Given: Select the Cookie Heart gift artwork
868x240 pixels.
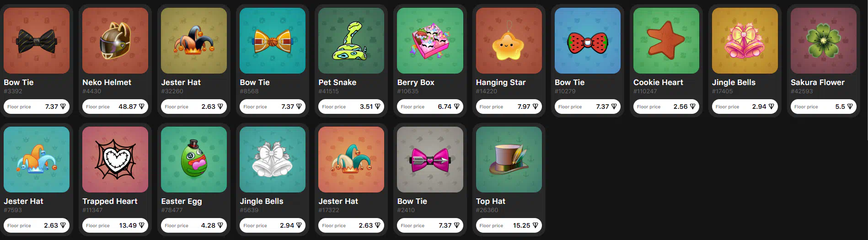Looking at the screenshot, I should tap(666, 41).
